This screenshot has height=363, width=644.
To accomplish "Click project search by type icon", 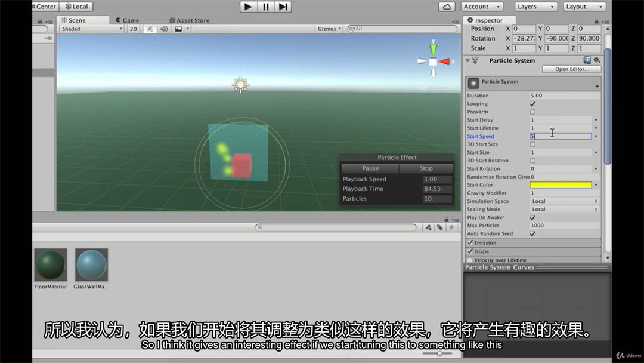I will (428, 227).
